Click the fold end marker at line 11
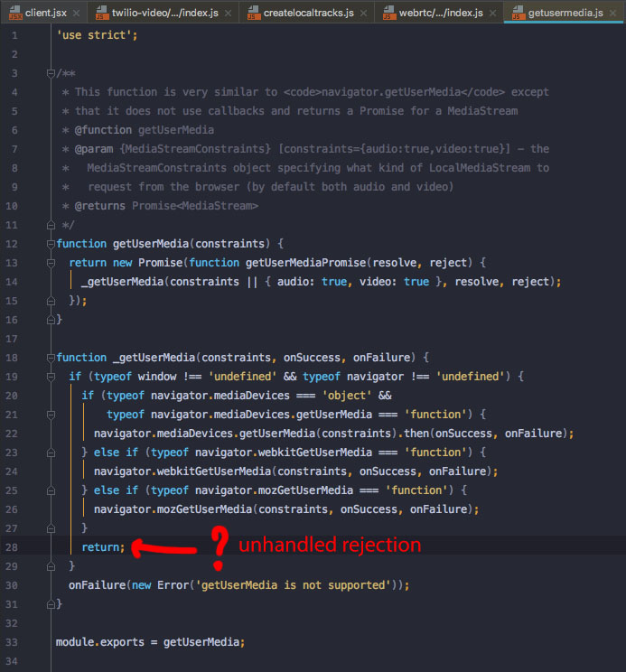The height and width of the screenshot is (672, 626). point(51,225)
